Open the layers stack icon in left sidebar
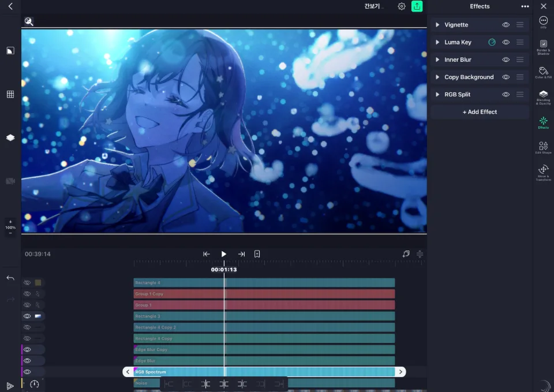This screenshot has width=554, height=392. (x=10, y=137)
